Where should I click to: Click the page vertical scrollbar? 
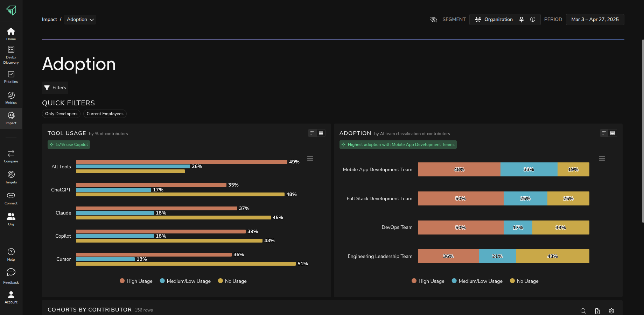[643, 131]
